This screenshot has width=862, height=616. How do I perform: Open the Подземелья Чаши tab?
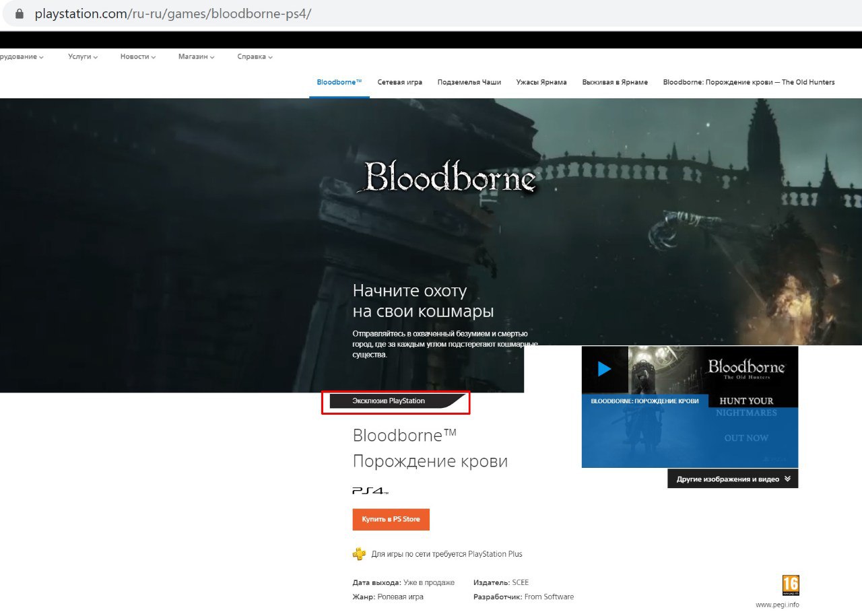coord(469,82)
